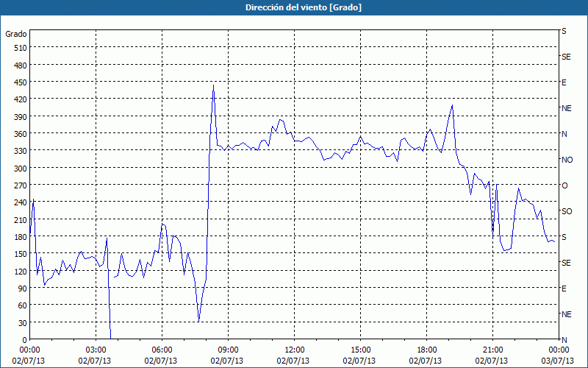Click the 390 degree axis value
The image size is (588, 368).
pos(21,117)
